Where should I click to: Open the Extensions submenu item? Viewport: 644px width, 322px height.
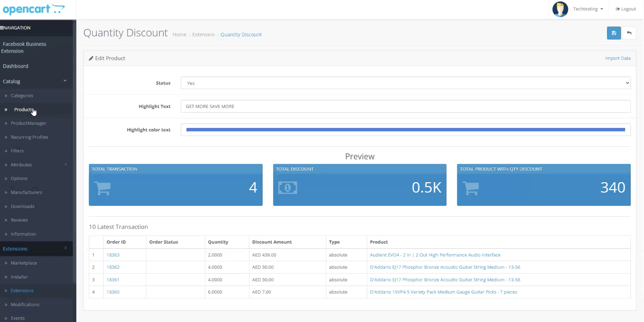(22, 291)
